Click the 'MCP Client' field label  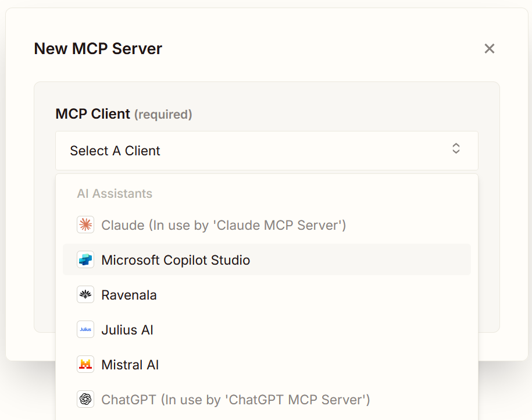pos(92,114)
